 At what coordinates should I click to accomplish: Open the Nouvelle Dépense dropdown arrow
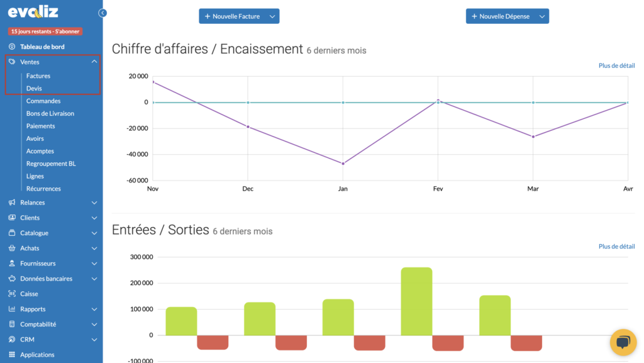(x=541, y=16)
